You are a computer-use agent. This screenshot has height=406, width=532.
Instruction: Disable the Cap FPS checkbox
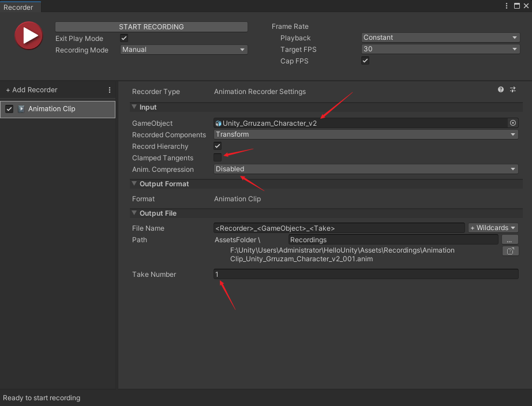coord(365,61)
